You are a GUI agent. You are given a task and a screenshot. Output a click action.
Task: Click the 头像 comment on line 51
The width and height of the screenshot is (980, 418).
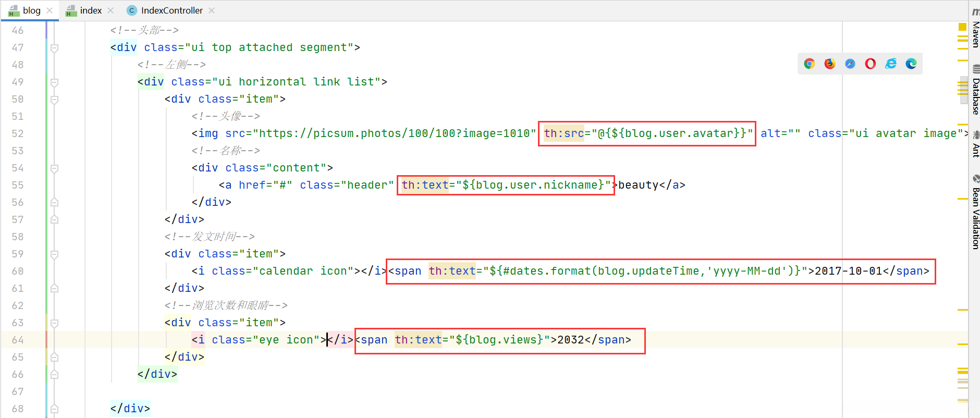click(x=226, y=116)
